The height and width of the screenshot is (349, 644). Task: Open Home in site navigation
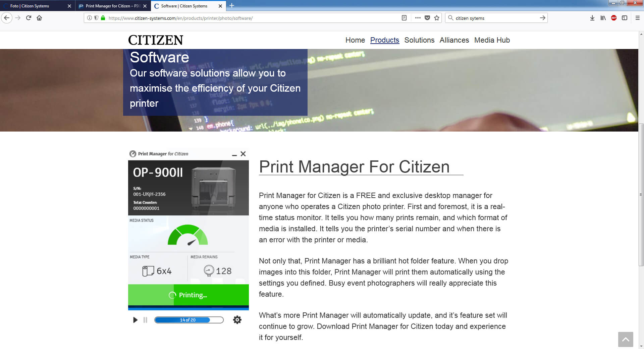(355, 40)
